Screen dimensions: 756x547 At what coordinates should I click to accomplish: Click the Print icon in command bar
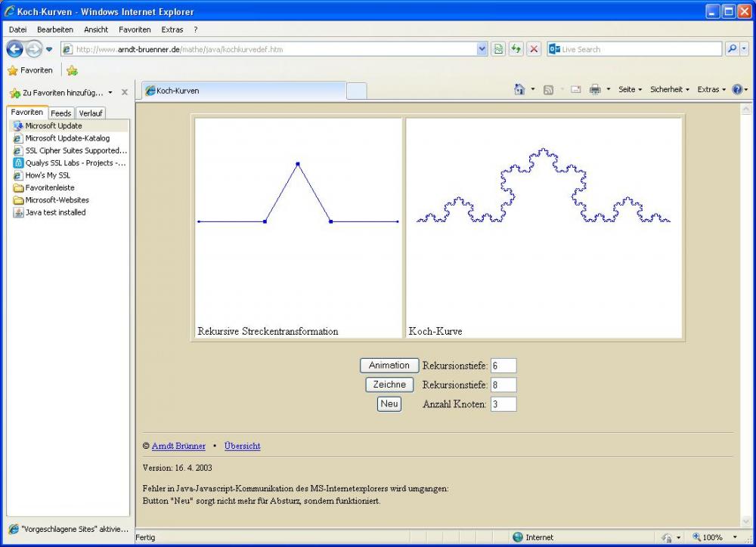coord(595,89)
